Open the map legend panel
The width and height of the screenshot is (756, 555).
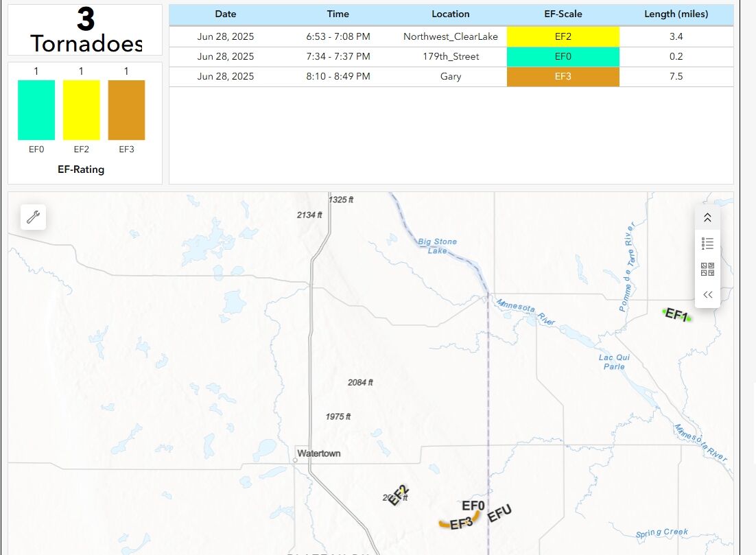[707, 244]
